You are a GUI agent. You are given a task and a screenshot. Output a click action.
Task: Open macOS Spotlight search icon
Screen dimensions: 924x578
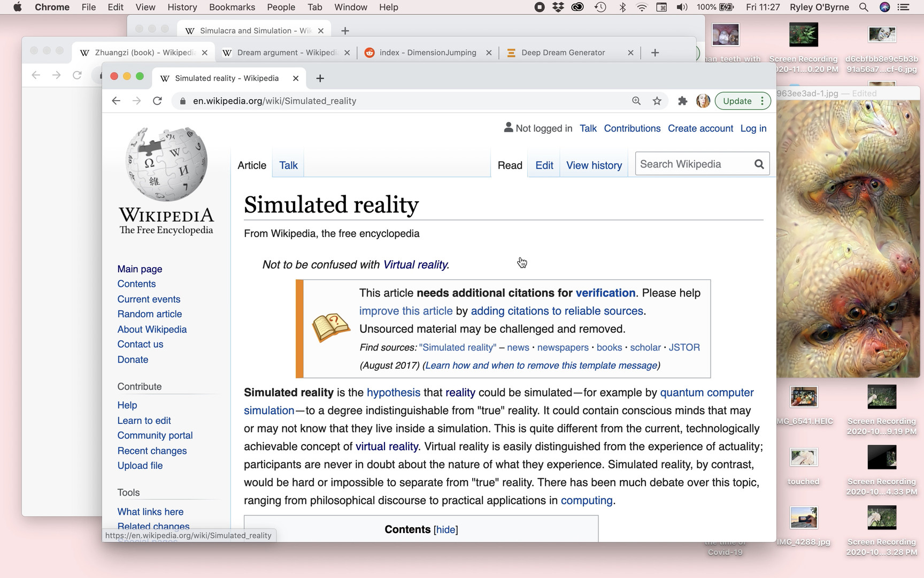tap(863, 7)
